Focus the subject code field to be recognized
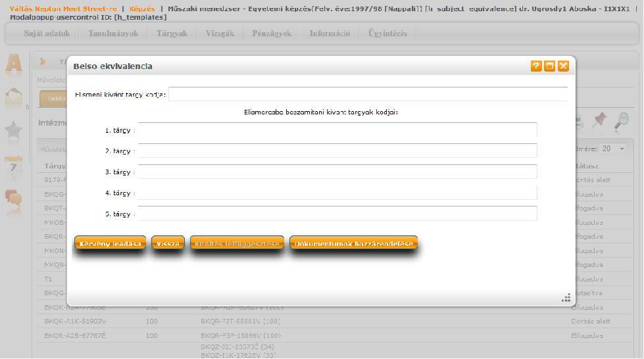Screen dimensions: 644x359 click(x=368, y=94)
